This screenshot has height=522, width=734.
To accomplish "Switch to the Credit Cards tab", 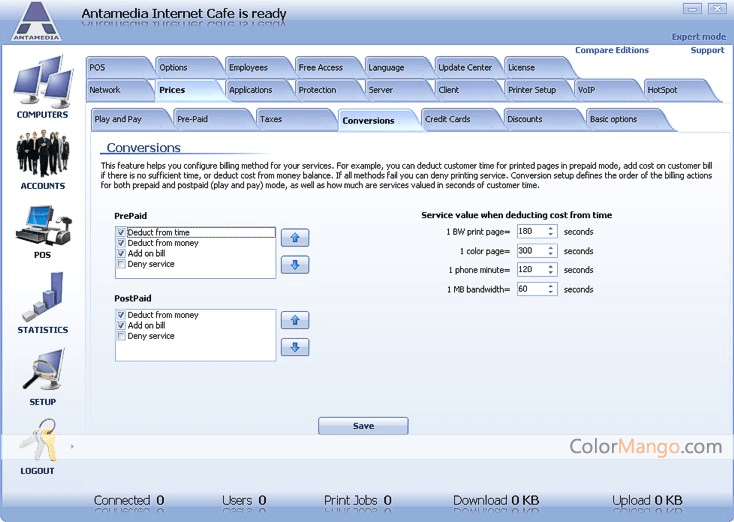I will 447,119.
